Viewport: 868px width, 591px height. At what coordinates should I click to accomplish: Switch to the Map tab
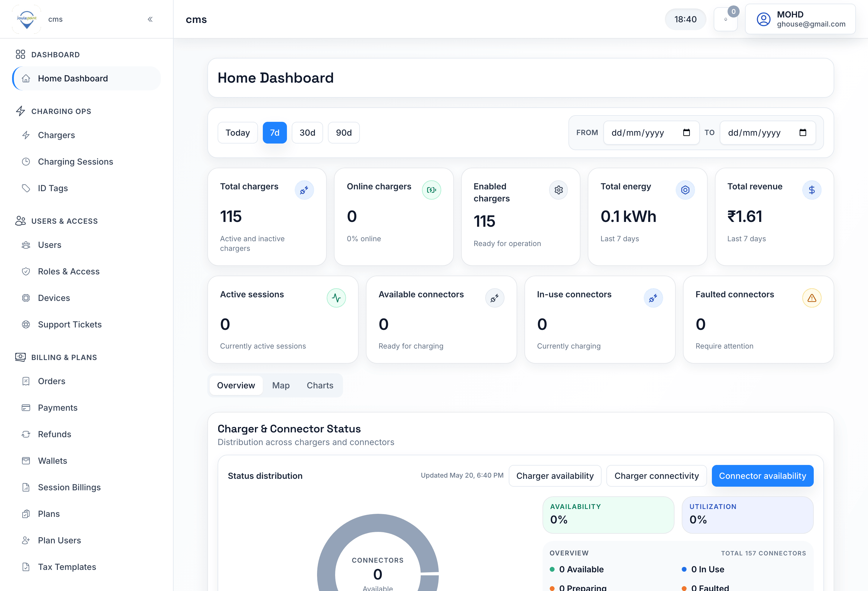[x=281, y=385]
